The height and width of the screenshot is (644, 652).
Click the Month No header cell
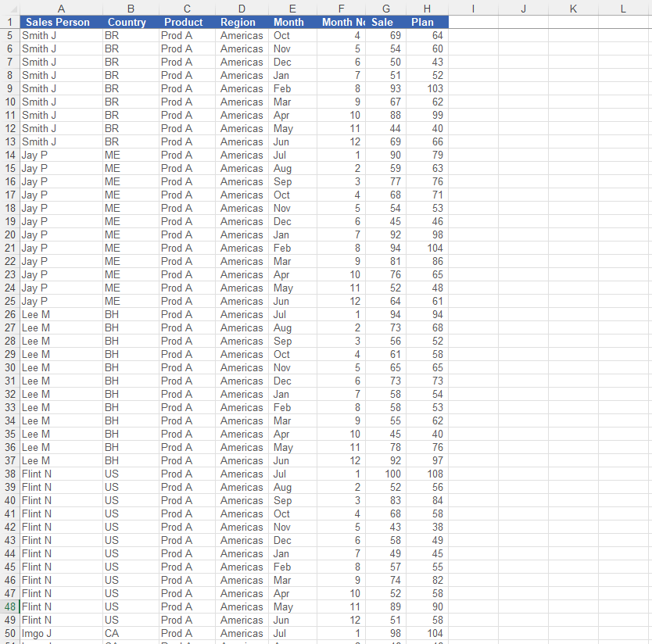click(x=343, y=22)
